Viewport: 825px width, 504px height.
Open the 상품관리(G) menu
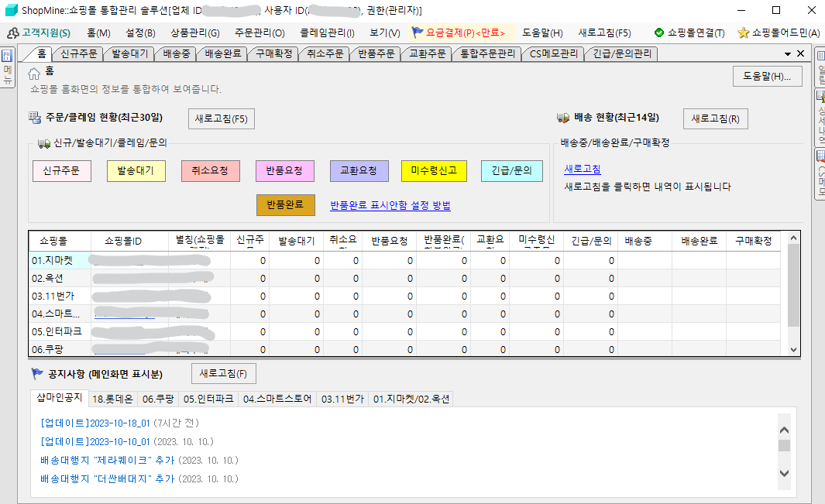[x=194, y=33]
